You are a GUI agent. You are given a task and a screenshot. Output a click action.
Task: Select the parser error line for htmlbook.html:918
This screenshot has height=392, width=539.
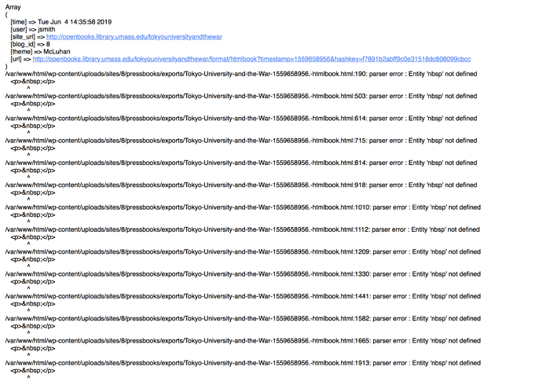point(241,185)
